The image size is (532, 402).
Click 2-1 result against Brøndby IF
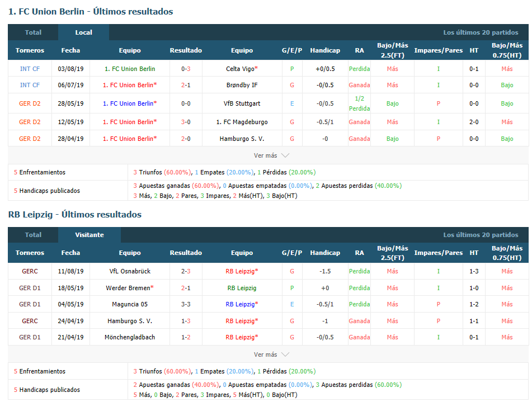click(x=186, y=85)
